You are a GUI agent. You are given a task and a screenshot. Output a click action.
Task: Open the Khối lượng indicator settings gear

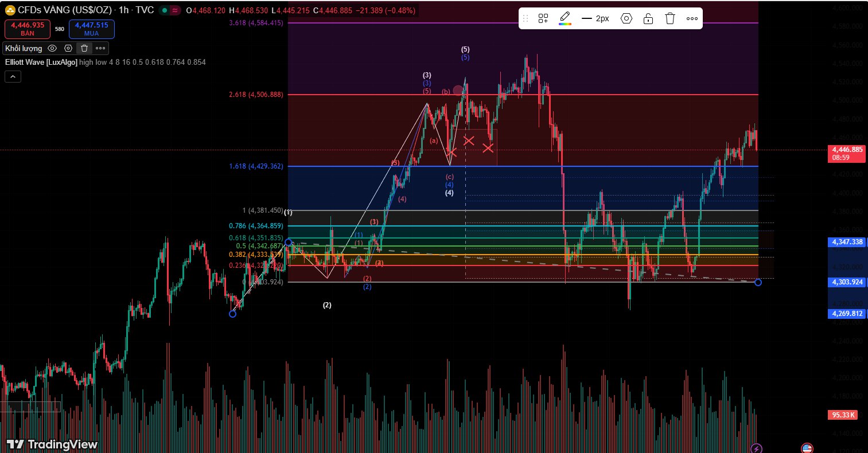click(68, 48)
